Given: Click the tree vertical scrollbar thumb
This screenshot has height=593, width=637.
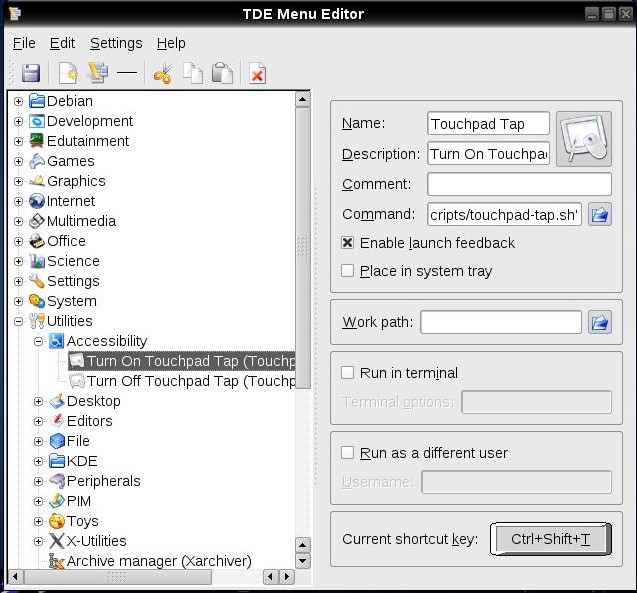Looking at the screenshot, I should tap(303, 248).
